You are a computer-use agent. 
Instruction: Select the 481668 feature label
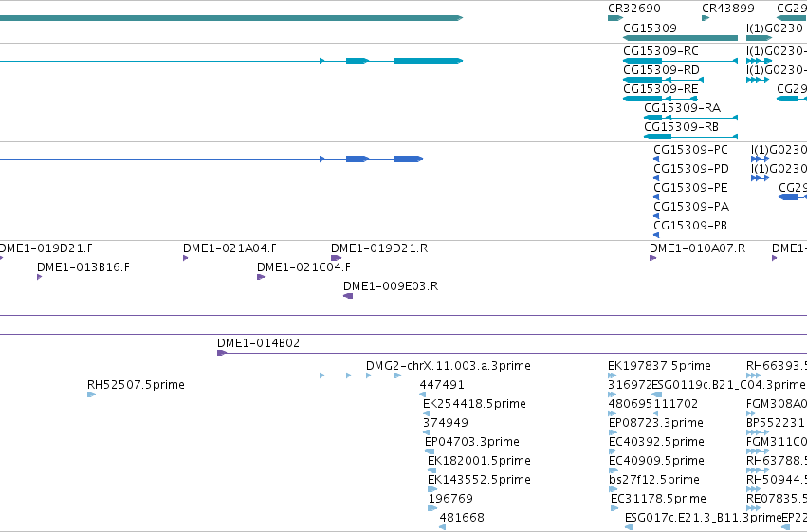462,518
